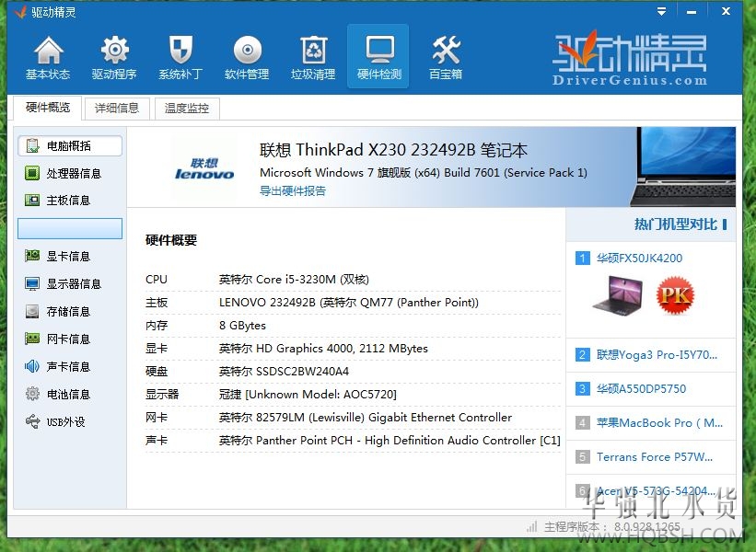Switch to the 详细信息 tab

click(117, 109)
